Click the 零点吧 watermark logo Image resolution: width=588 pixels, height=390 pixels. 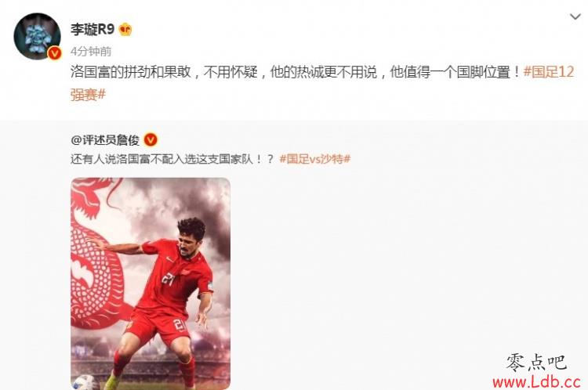tap(536, 363)
